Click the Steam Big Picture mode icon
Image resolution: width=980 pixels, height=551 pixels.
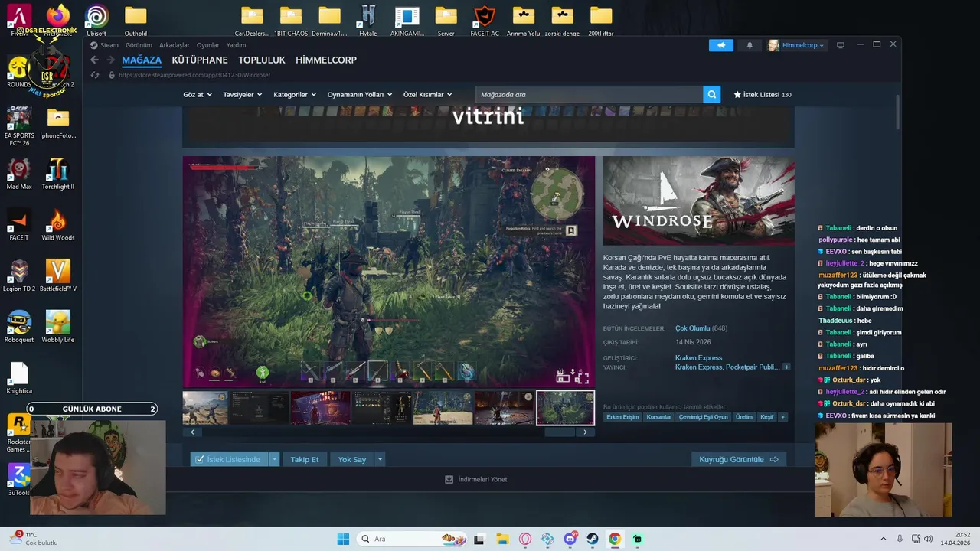tap(840, 45)
